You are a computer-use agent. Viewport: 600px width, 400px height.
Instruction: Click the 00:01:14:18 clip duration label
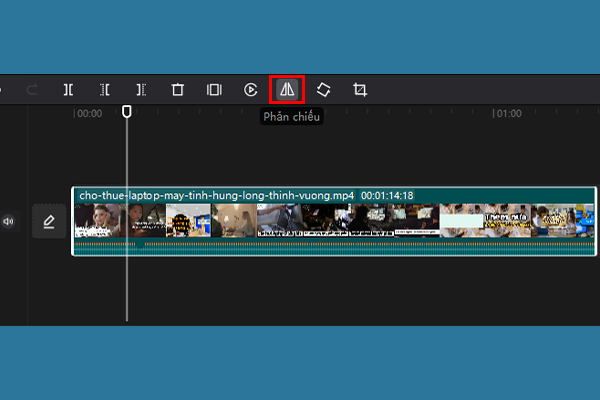point(387,196)
